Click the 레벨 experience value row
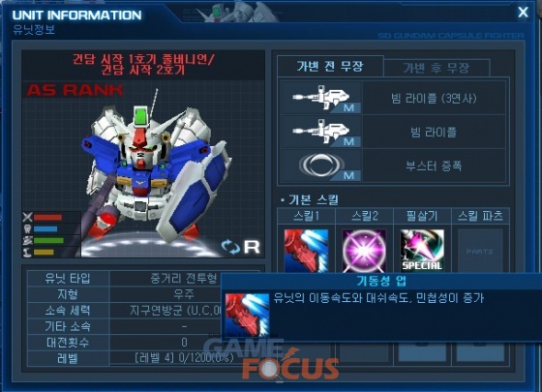 tap(184, 358)
